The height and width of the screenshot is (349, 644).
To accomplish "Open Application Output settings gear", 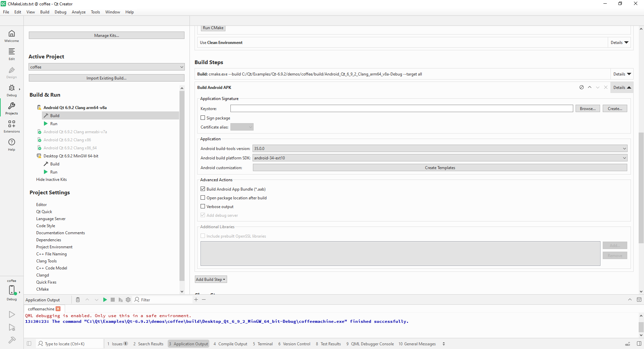I will 128,300.
